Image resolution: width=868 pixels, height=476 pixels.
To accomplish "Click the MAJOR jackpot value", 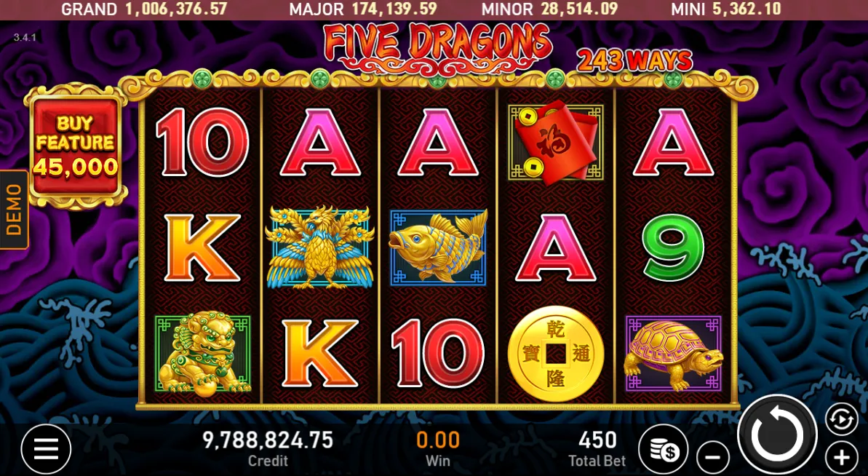I will point(394,9).
